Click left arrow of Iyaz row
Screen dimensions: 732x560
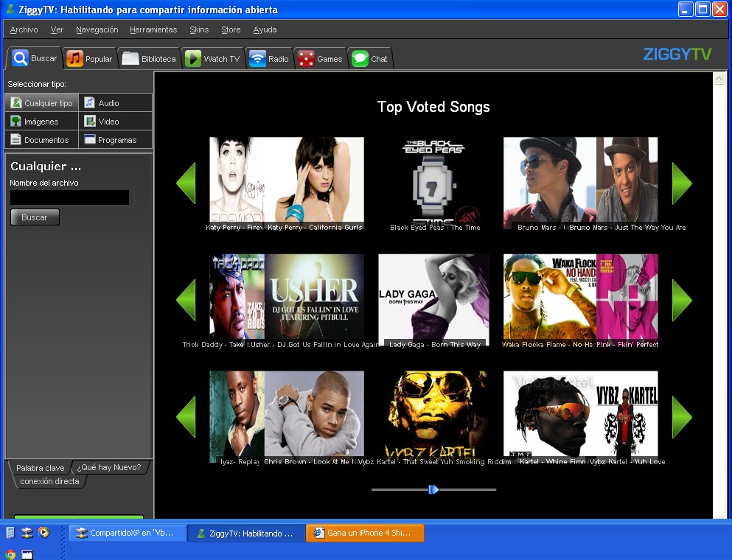pyautogui.click(x=186, y=417)
